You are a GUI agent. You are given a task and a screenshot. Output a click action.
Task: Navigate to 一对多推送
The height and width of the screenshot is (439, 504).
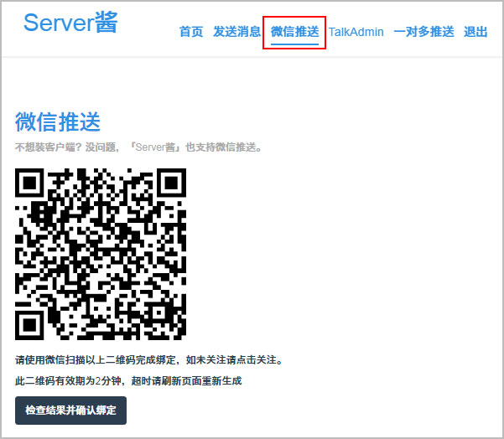point(423,32)
